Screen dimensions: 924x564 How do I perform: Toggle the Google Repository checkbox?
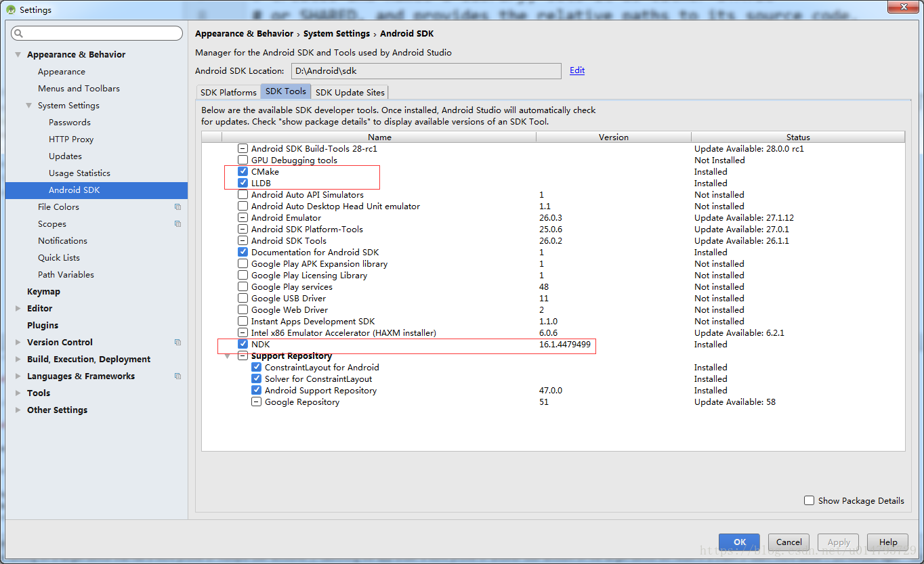(256, 402)
